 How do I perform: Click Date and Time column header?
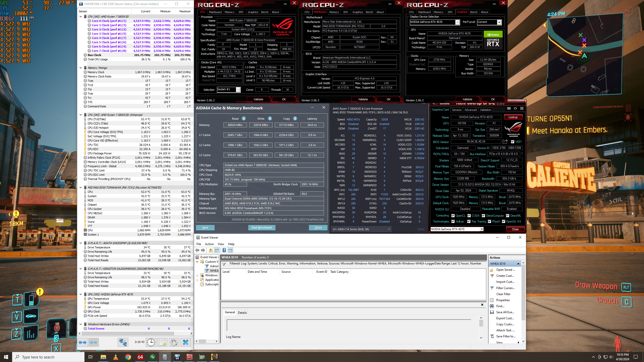coord(263,272)
